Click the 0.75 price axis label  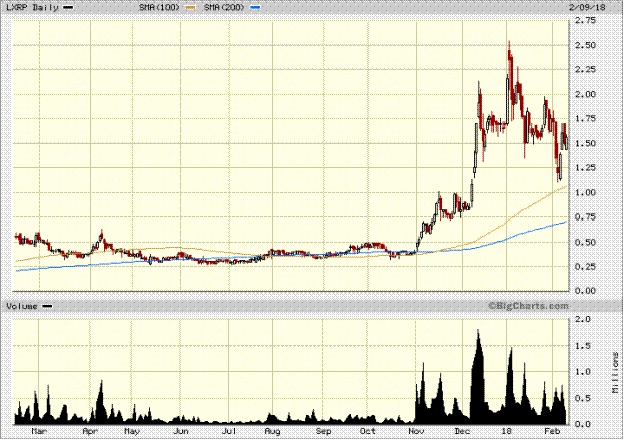585,217
